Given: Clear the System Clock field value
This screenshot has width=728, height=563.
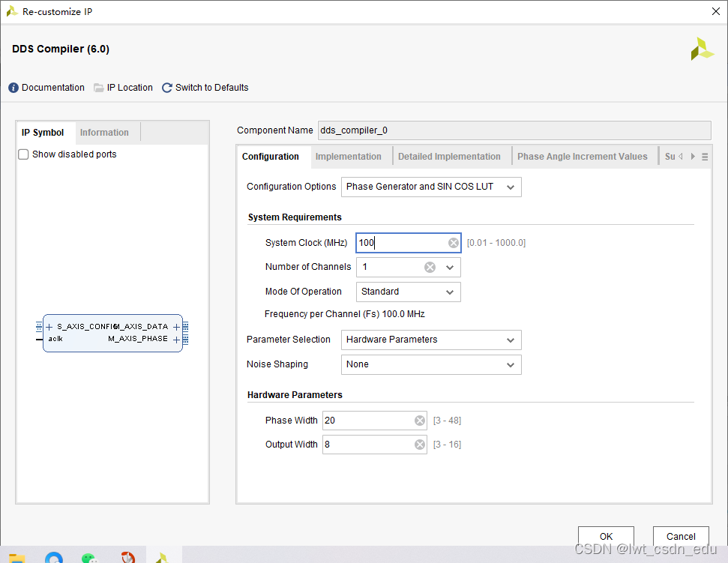Looking at the screenshot, I should tap(453, 243).
